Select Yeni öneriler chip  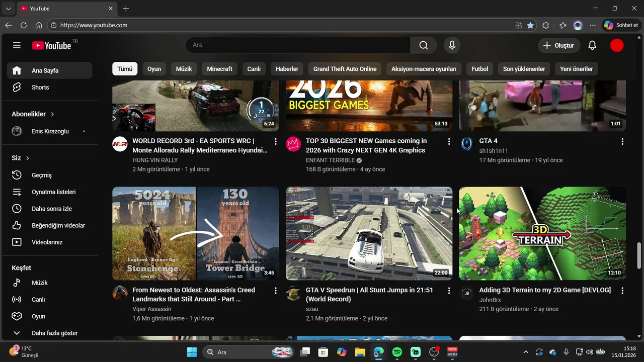pyautogui.click(x=576, y=69)
